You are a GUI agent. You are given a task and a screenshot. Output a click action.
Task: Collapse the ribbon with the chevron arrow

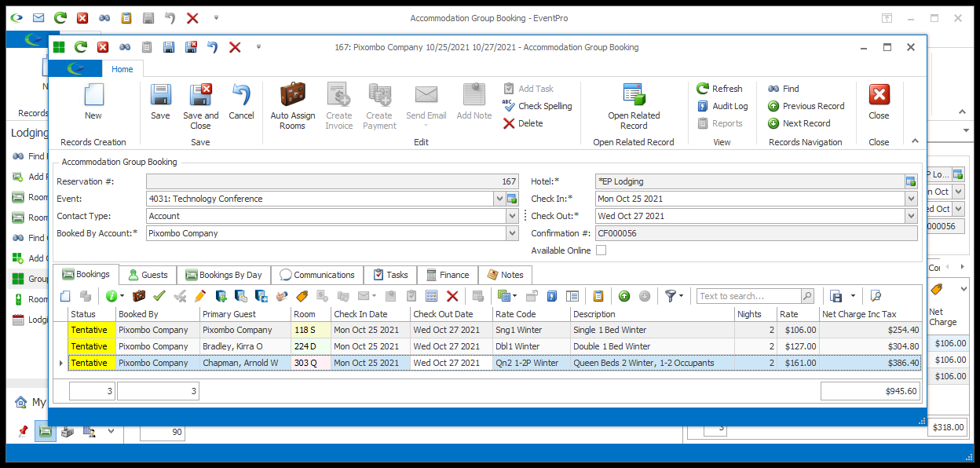(915, 141)
